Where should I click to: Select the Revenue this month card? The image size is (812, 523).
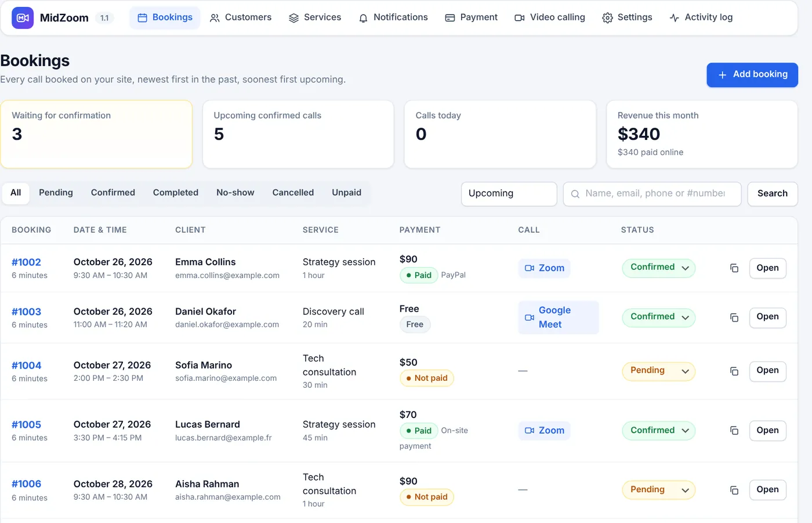pos(702,135)
